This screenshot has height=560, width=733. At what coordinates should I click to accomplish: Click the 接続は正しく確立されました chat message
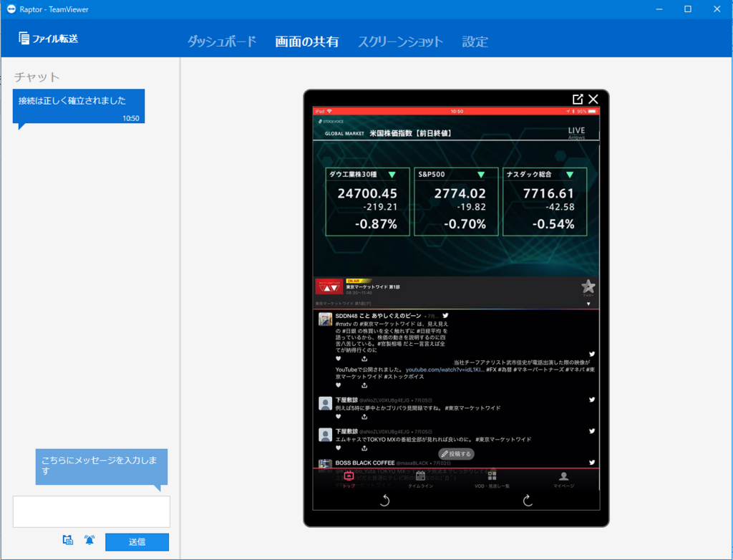click(x=79, y=106)
